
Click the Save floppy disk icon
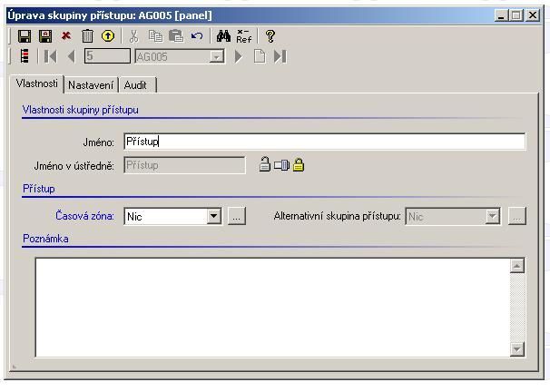point(25,35)
